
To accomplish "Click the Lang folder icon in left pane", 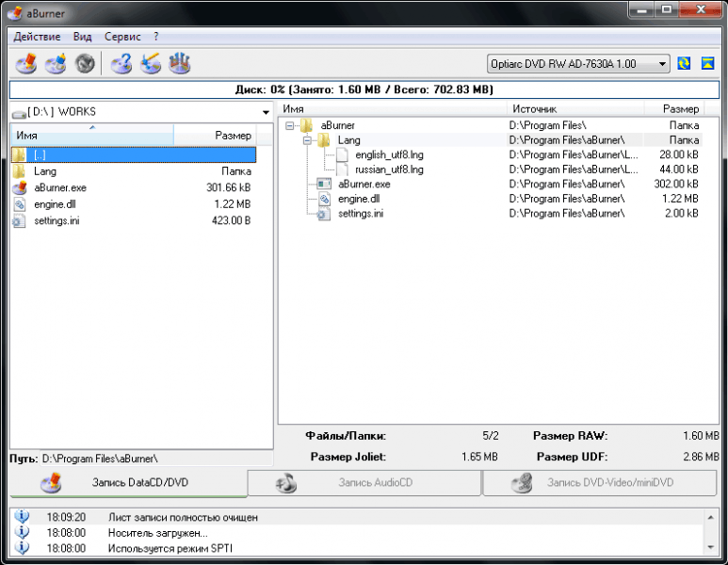I will [x=19, y=171].
